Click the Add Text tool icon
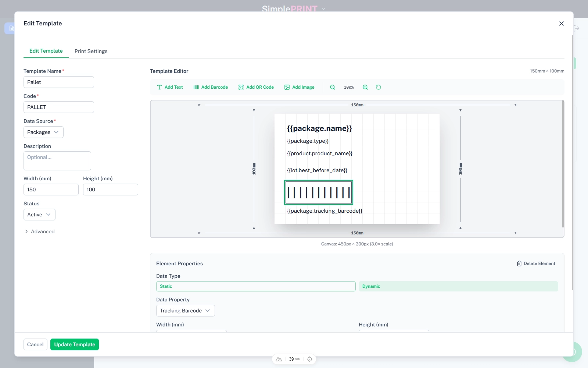This screenshot has width=588, height=368. [159, 87]
